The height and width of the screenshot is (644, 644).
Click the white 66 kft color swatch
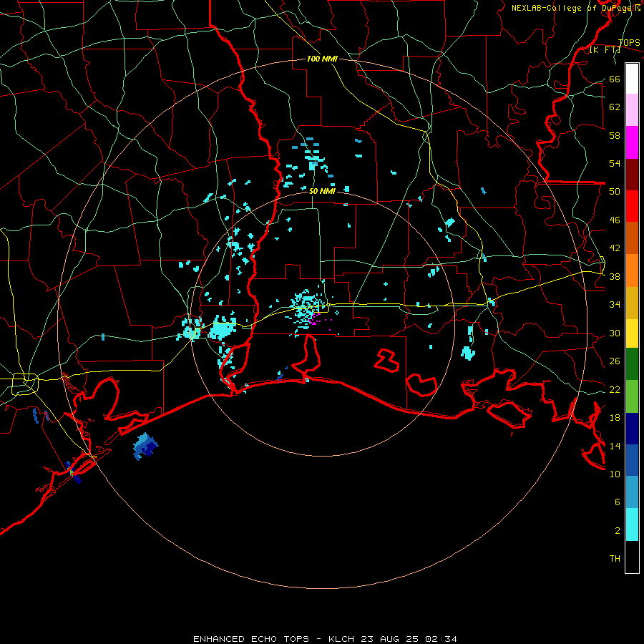click(632, 79)
